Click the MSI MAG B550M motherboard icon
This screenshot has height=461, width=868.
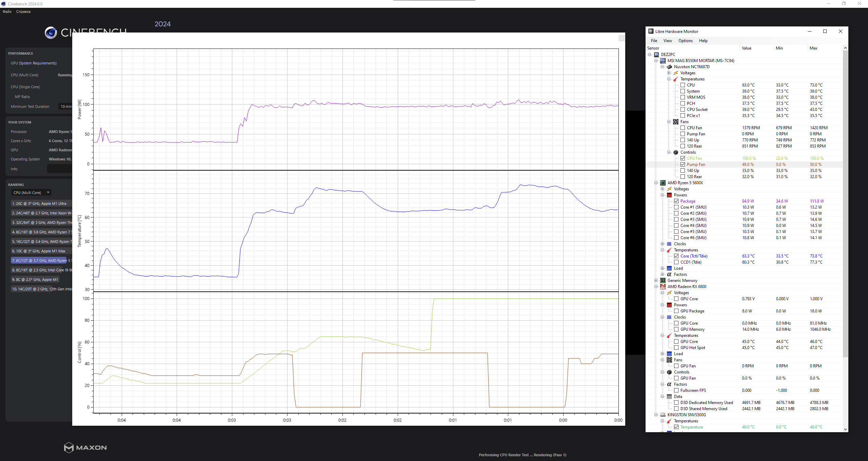click(x=663, y=61)
